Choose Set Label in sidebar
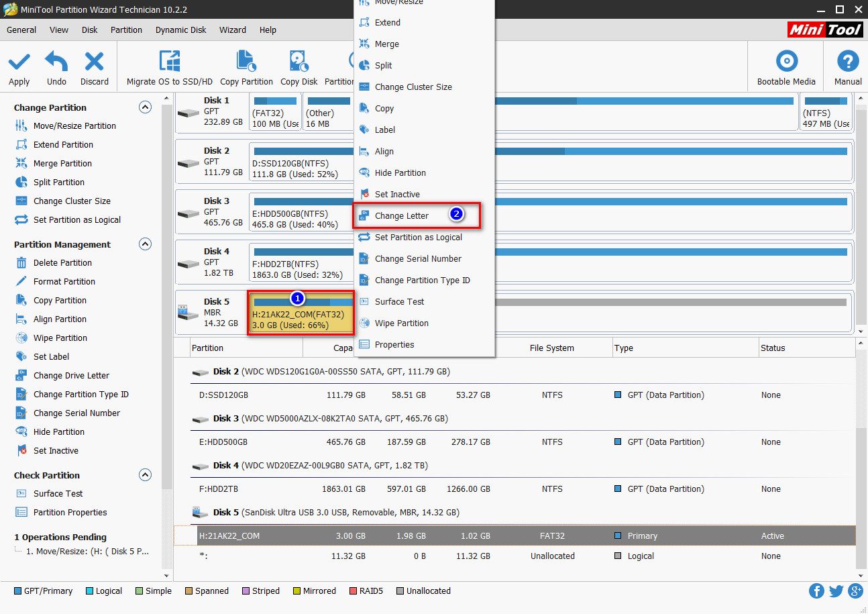Image resolution: width=868 pixels, height=614 pixels. tap(51, 356)
